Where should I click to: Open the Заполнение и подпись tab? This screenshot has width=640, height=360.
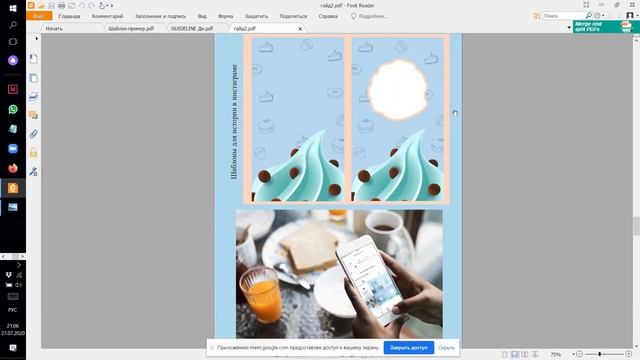[x=160, y=16]
